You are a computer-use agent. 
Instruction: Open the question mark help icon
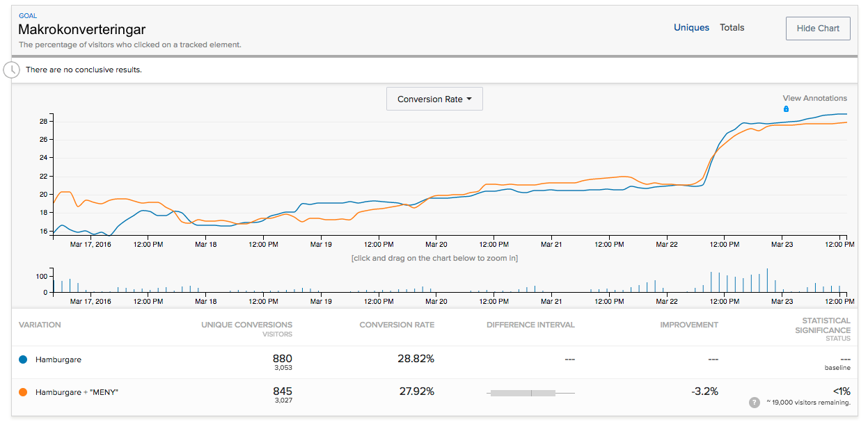pos(755,403)
